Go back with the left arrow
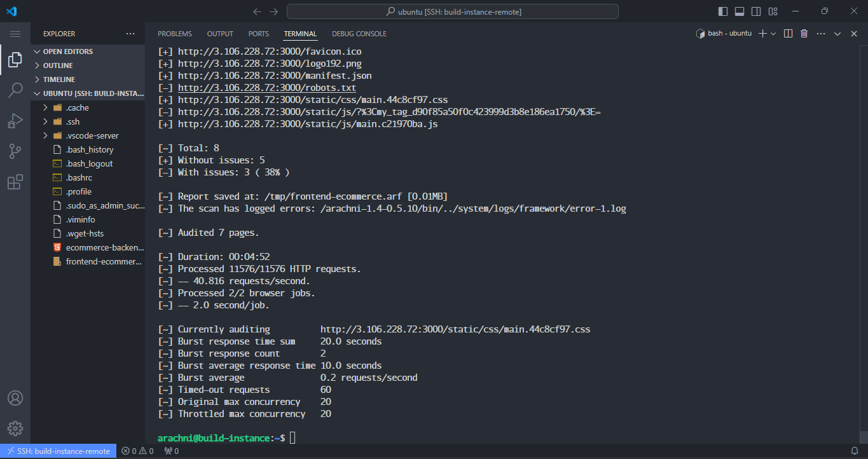 click(257, 11)
